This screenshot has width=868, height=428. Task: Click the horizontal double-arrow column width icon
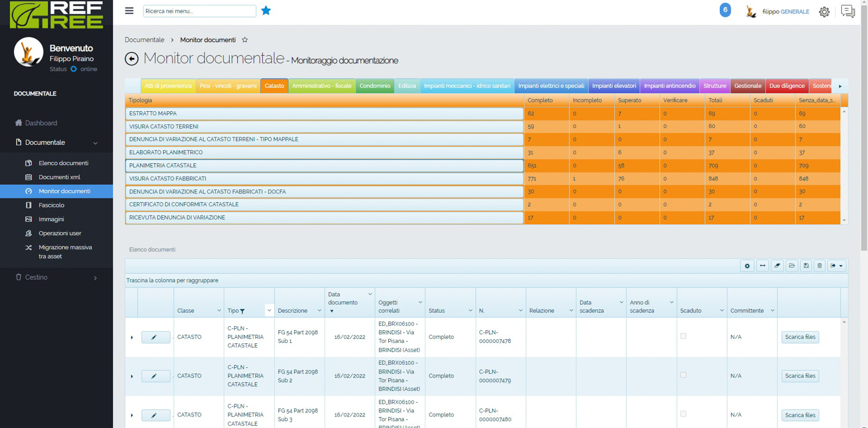click(762, 266)
